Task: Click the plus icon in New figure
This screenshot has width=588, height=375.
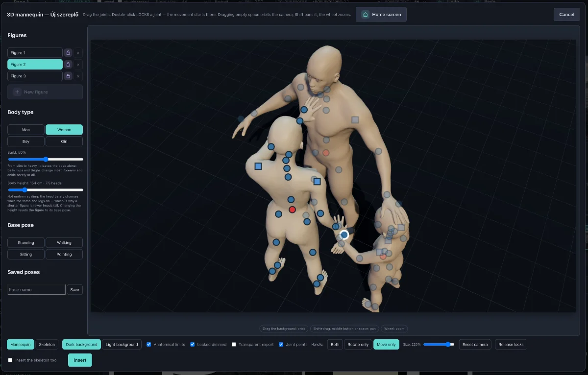Action: point(17,92)
